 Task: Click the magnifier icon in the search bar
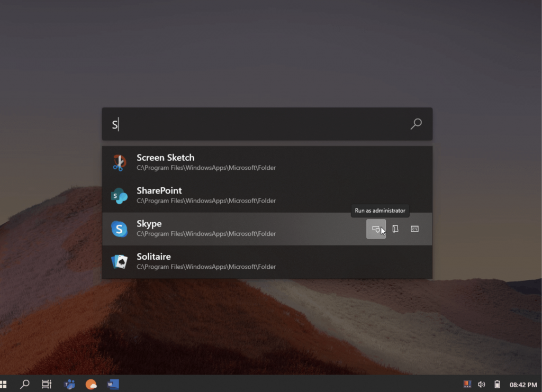pos(416,124)
